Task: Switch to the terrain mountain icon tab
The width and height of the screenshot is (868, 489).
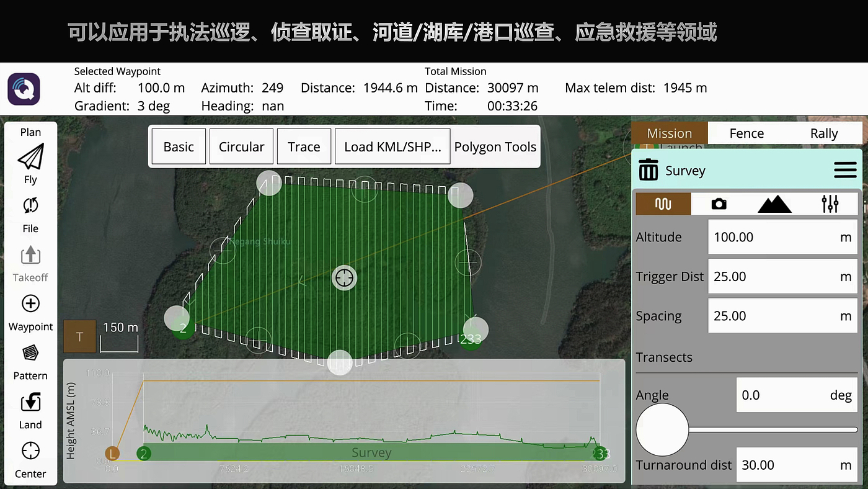Action: click(774, 204)
